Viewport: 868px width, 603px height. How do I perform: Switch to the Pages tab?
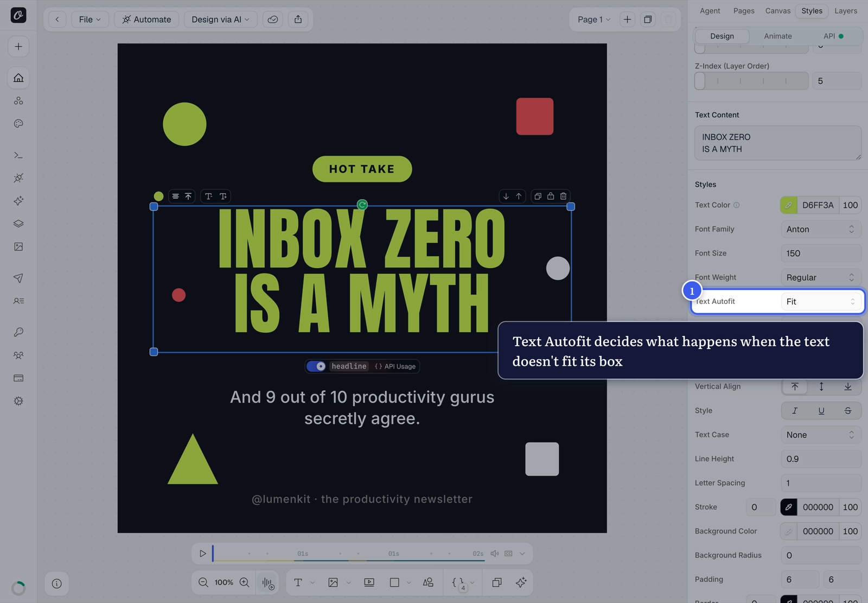[744, 11]
